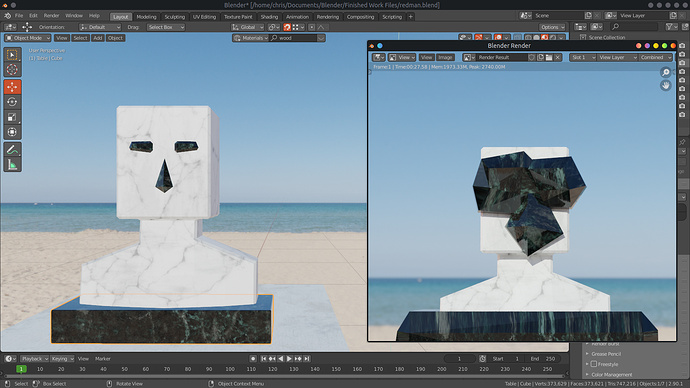Activate the Transform tool
Screen dimensions: 690x388
[12, 132]
